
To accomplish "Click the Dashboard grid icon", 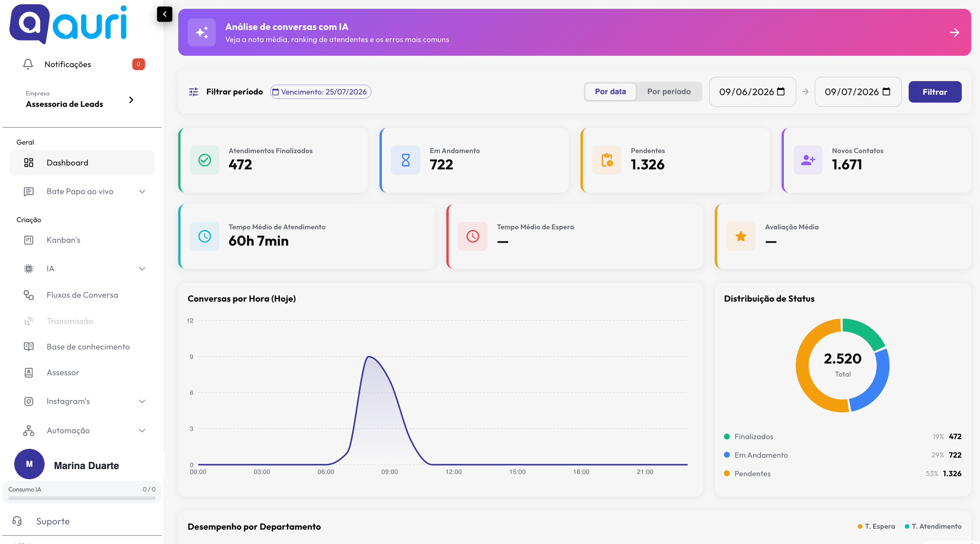I will click(29, 163).
